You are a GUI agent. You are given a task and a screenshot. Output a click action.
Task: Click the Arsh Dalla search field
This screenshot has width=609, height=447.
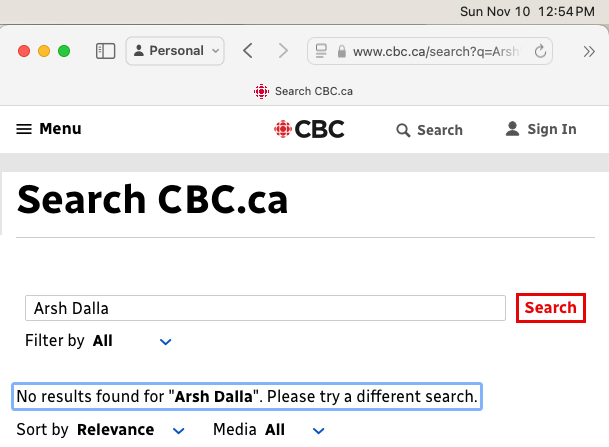point(265,308)
